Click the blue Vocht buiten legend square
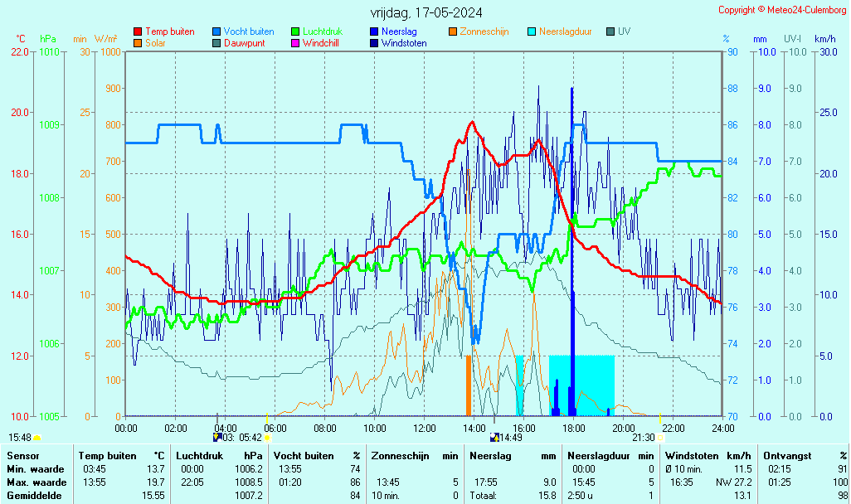This screenshot has height=504, width=851. coord(216,31)
